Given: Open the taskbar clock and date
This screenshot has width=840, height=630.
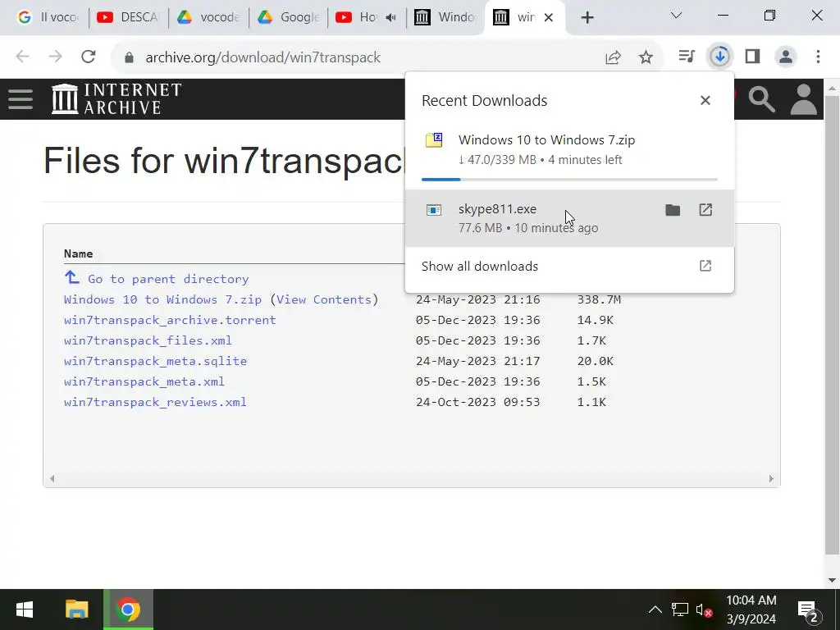Looking at the screenshot, I should click(x=751, y=609).
